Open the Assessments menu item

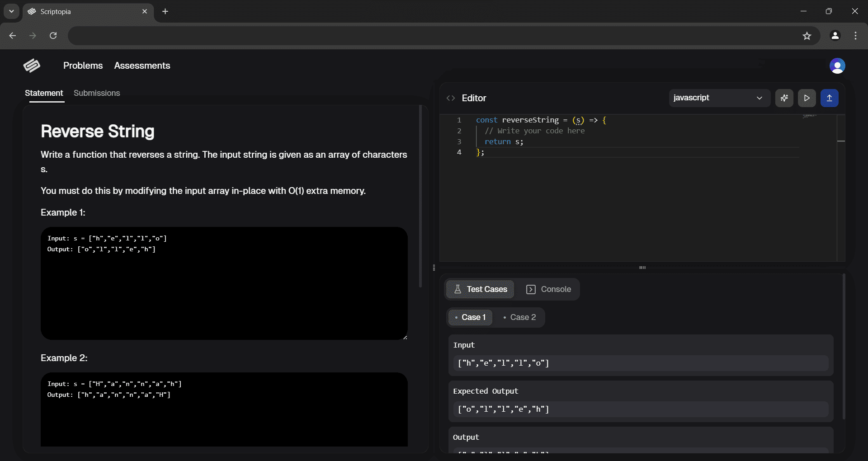click(142, 66)
